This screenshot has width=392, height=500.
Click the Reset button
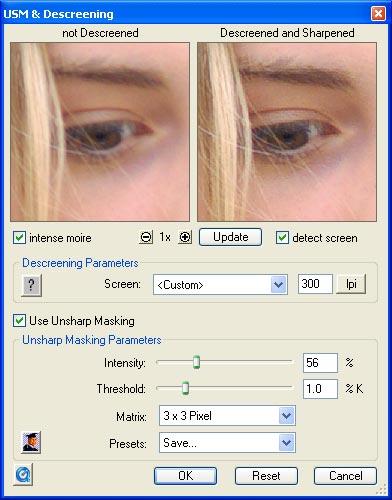266,476
